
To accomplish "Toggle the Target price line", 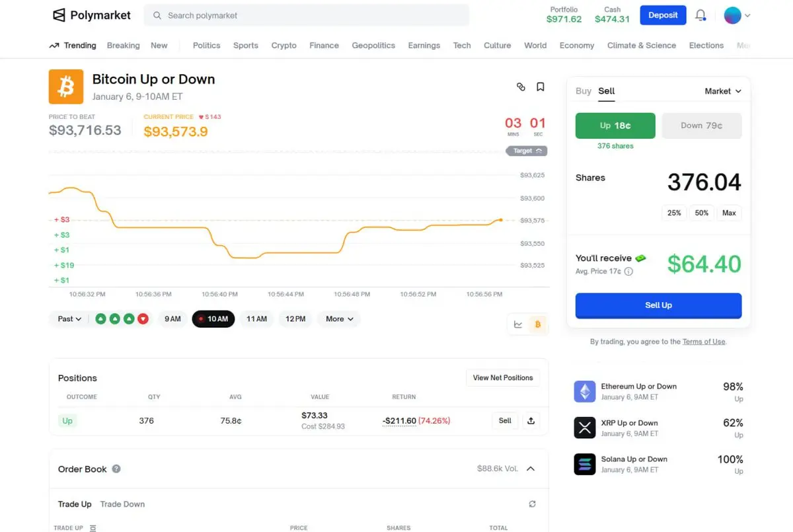I will [x=527, y=151].
